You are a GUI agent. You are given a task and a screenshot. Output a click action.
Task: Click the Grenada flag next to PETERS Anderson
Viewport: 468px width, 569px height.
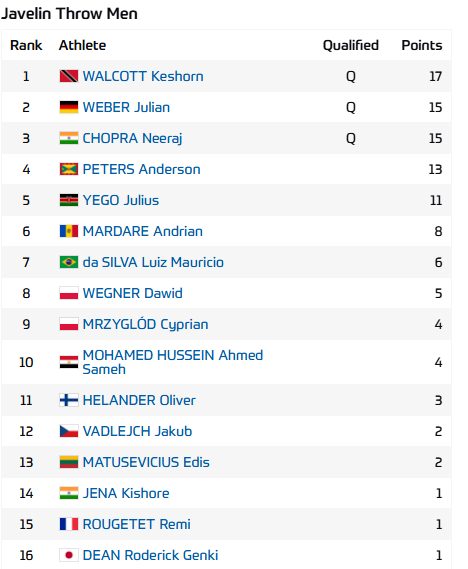69,169
